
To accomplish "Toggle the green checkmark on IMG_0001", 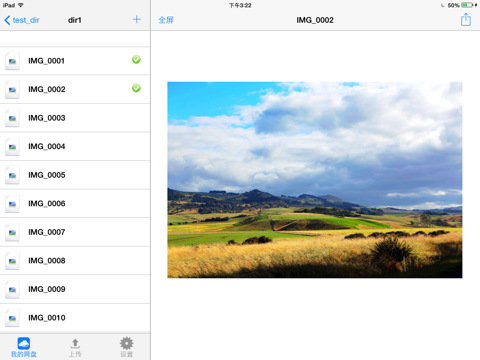I will pyautogui.click(x=136, y=60).
